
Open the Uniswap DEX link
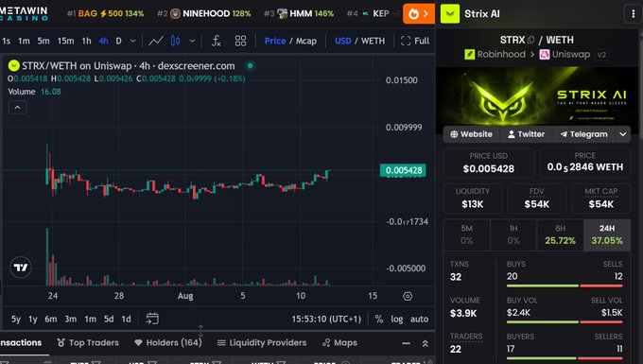point(565,55)
